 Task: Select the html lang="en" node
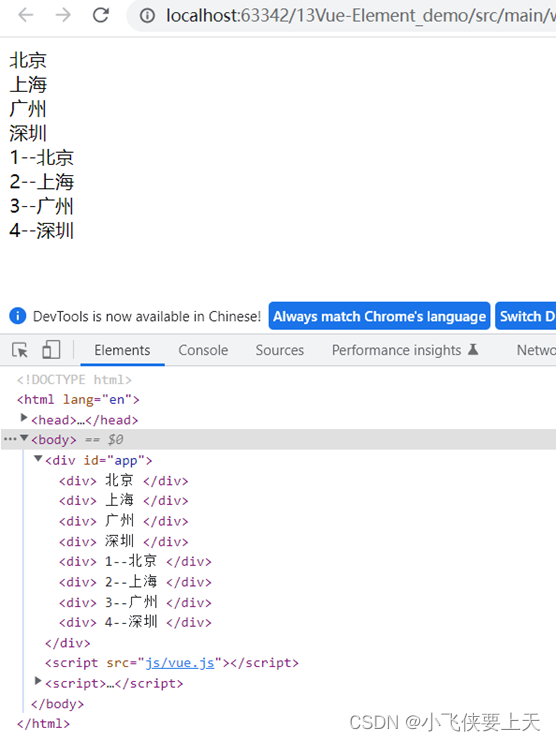(78, 400)
